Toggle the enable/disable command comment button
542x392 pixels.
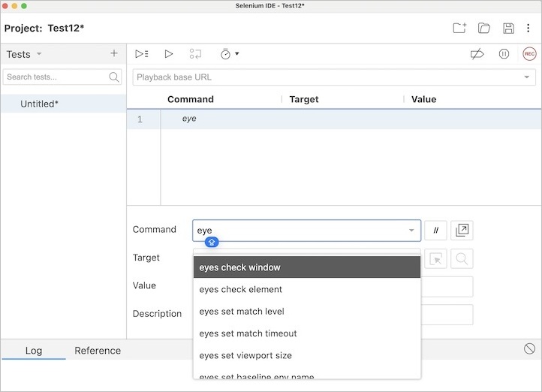pyautogui.click(x=435, y=231)
